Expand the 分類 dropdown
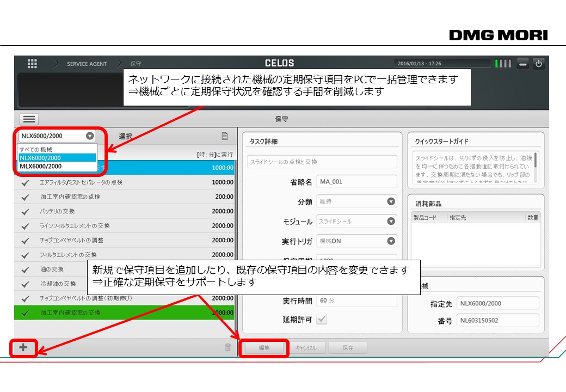This screenshot has width=566, height=392. click(391, 201)
